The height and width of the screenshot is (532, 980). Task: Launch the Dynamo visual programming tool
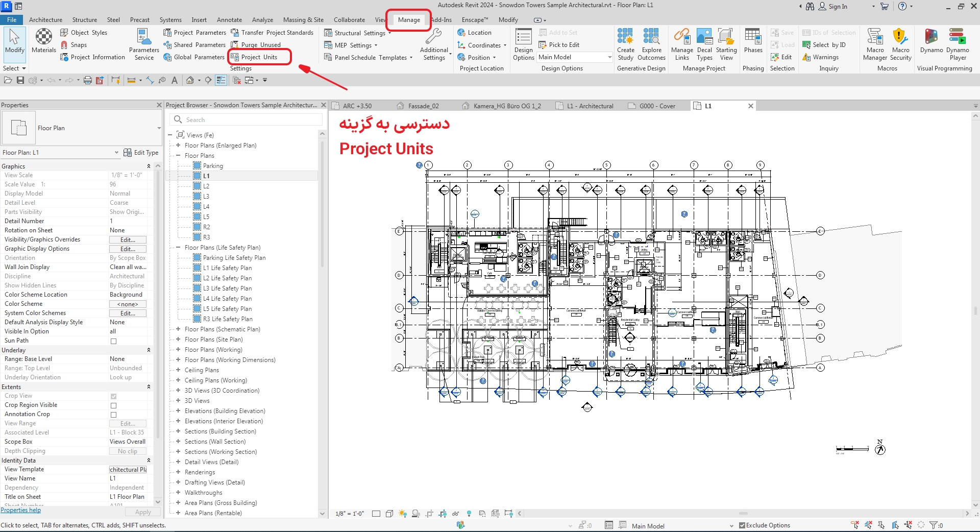[x=931, y=41]
